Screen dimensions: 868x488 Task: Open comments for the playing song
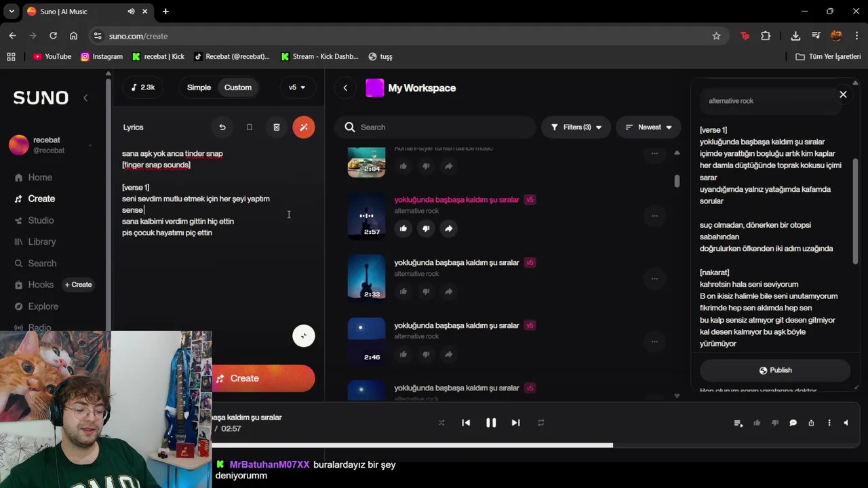(793, 423)
